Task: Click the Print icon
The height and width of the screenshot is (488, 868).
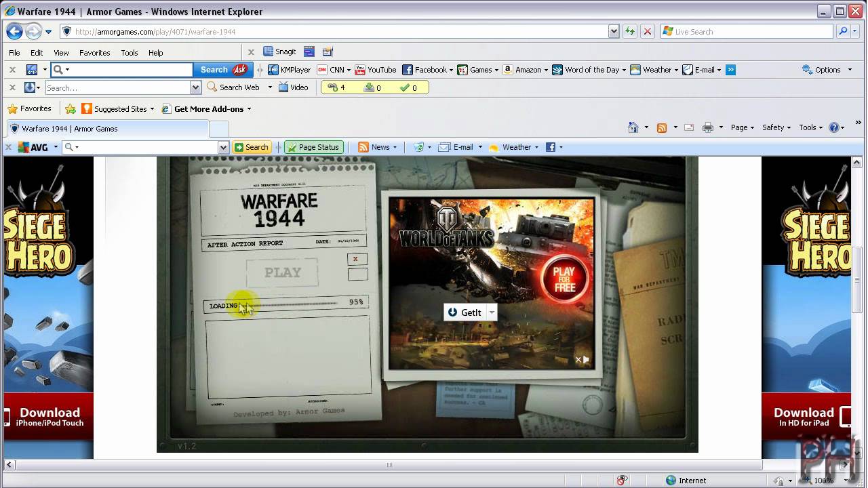Action: pos(708,127)
